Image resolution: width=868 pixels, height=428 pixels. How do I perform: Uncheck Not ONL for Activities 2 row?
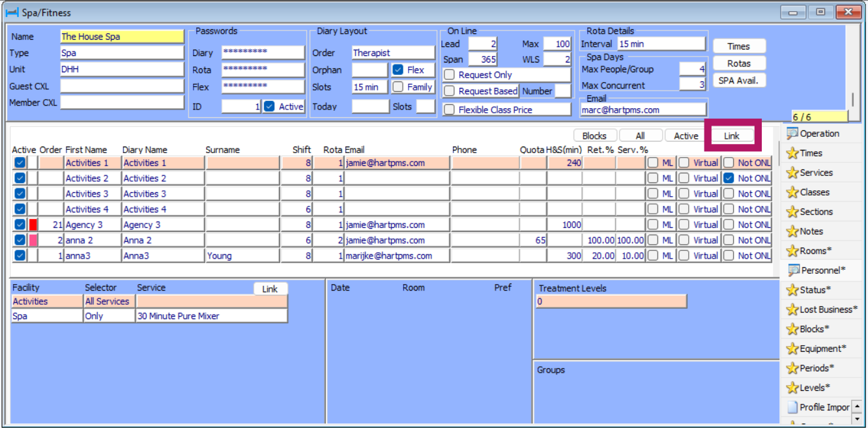[729, 178]
